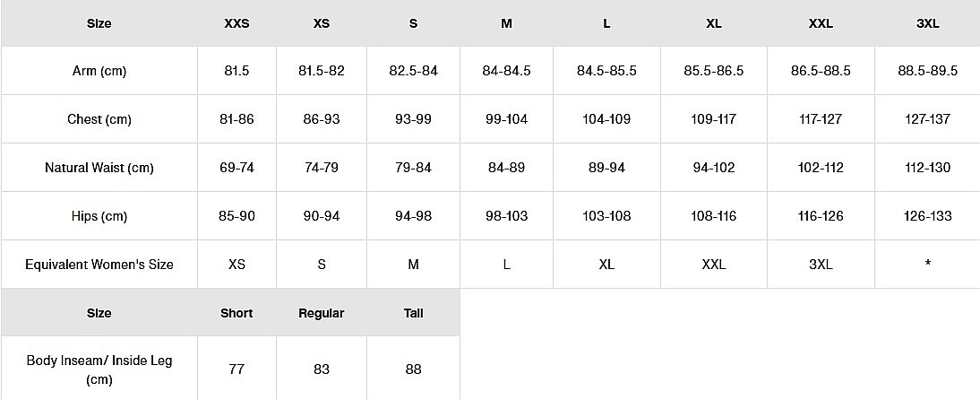Click the Tall inseam column header
This screenshot has height=400, width=980.
tap(413, 313)
